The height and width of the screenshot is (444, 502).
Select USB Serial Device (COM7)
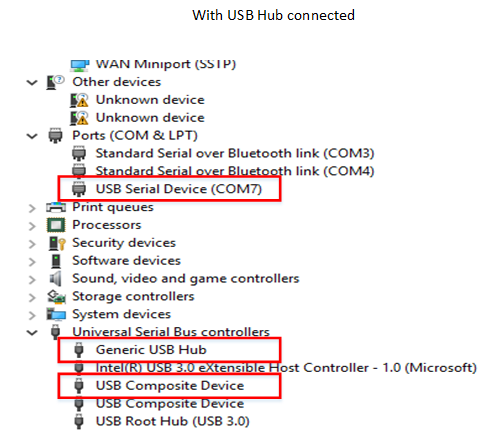[x=179, y=189]
